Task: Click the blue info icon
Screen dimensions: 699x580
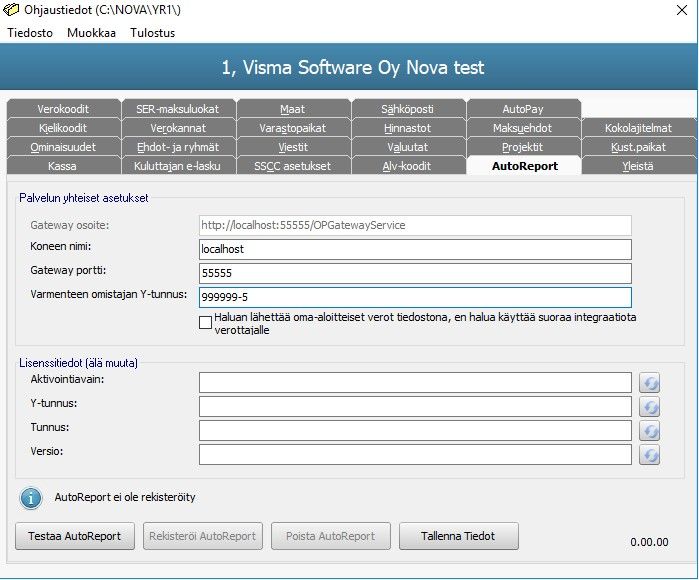Action: (31, 497)
